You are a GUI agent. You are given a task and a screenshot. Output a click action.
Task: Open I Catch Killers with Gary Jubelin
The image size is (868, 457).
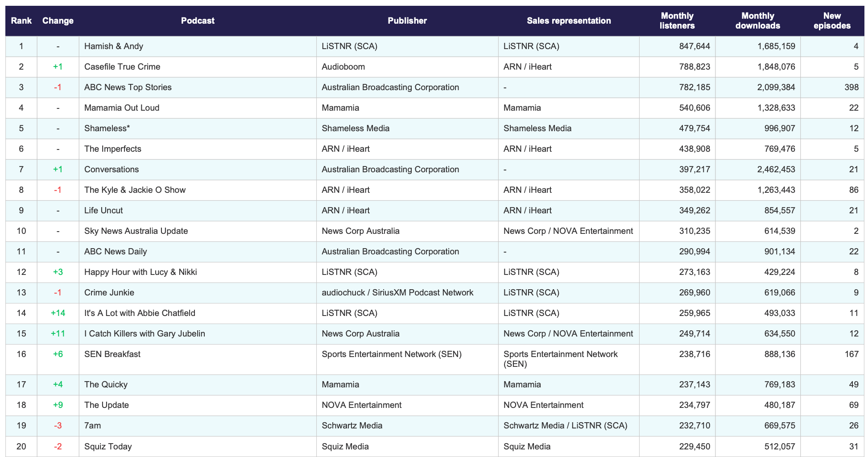(145, 334)
